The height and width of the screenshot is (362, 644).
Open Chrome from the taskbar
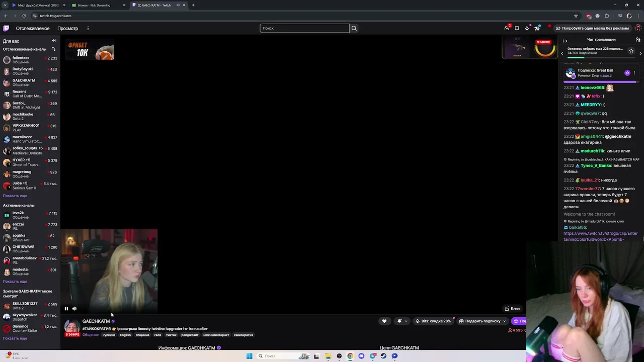(x=350, y=356)
